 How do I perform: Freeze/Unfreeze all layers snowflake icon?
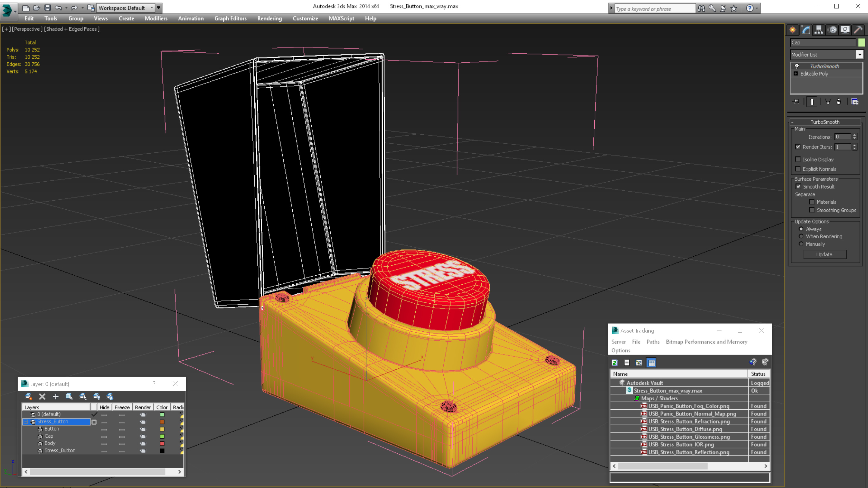[x=110, y=396]
